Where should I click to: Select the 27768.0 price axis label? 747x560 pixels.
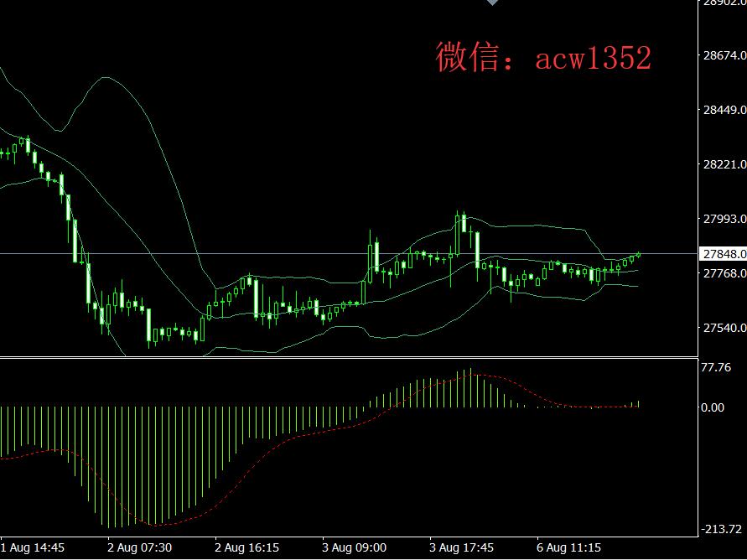point(724,273)
